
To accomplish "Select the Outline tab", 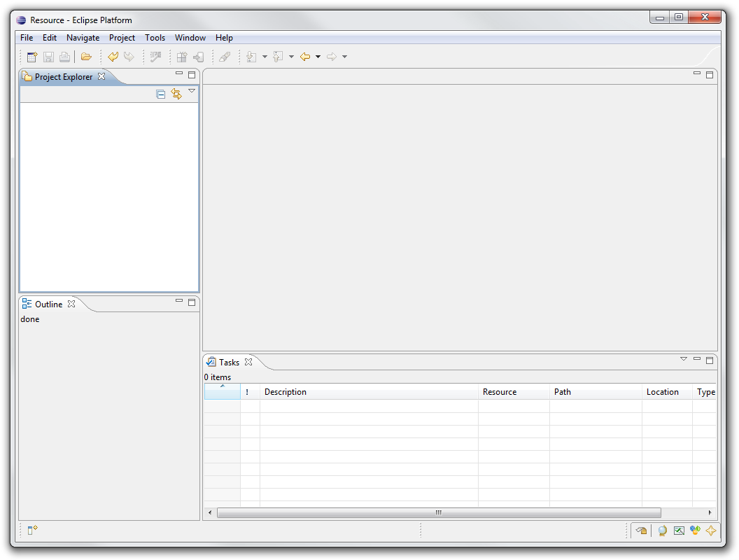I will coord(48,304).
